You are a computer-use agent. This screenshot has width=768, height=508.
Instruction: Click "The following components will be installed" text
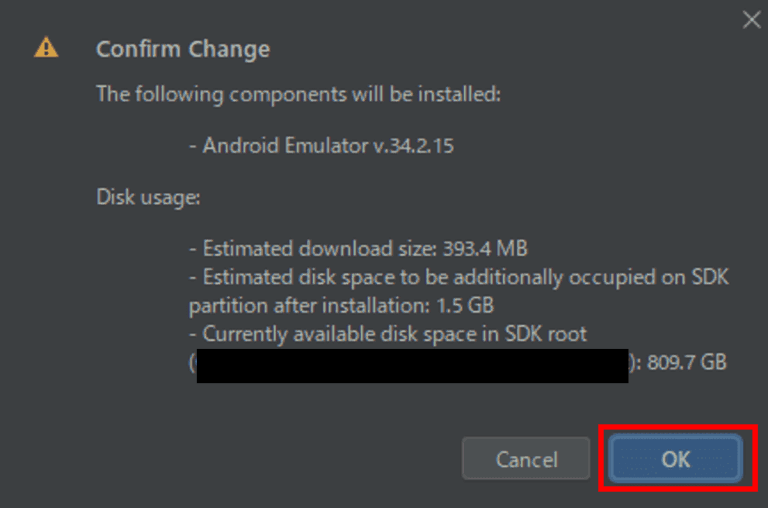tap(298, 94)
